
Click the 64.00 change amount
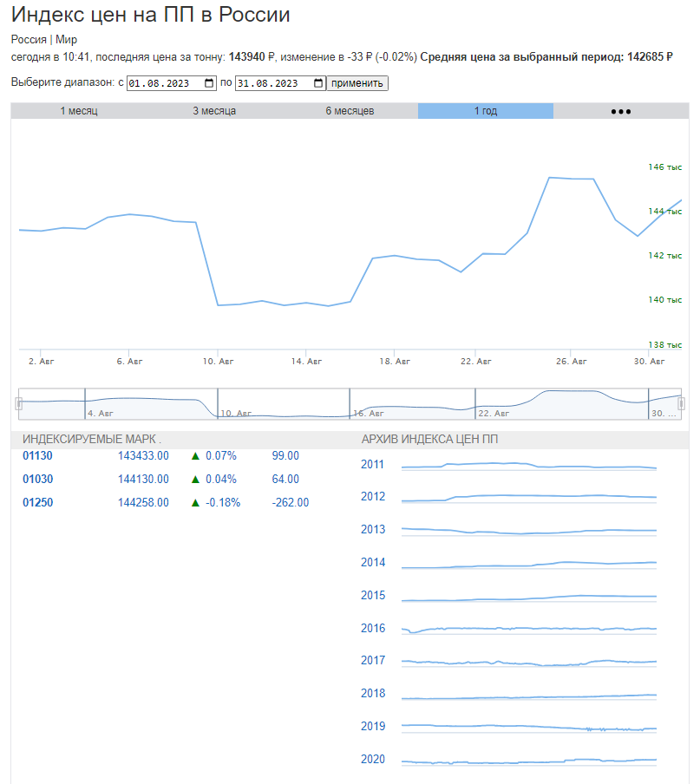coord(285,479)
